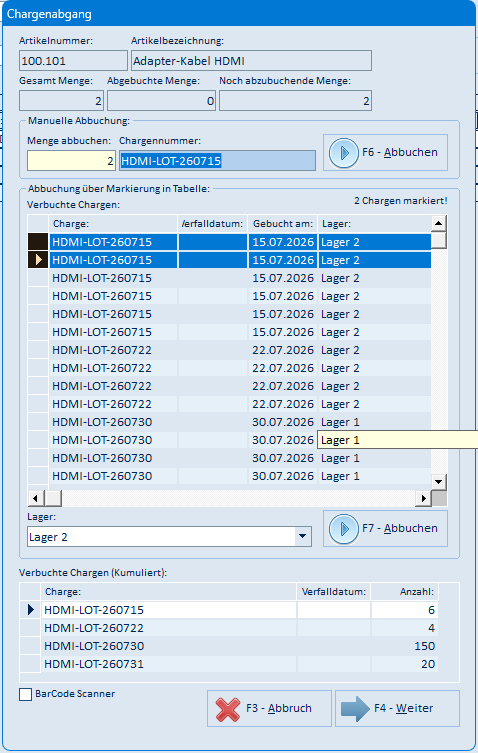
Task: Click the table scroll up arrow
Action: coord(439,223)
